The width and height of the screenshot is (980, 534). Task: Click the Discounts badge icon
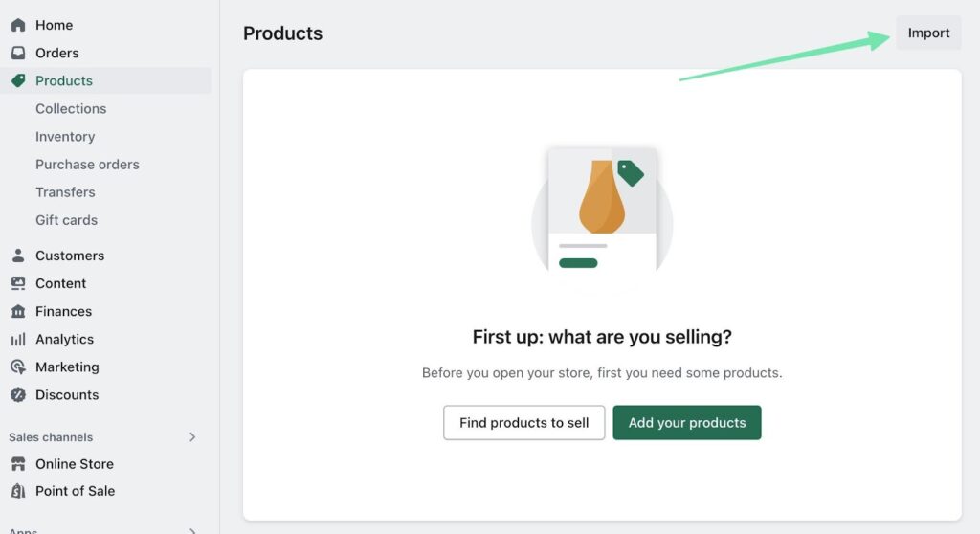pyautogui.click(x=18, y=394)
